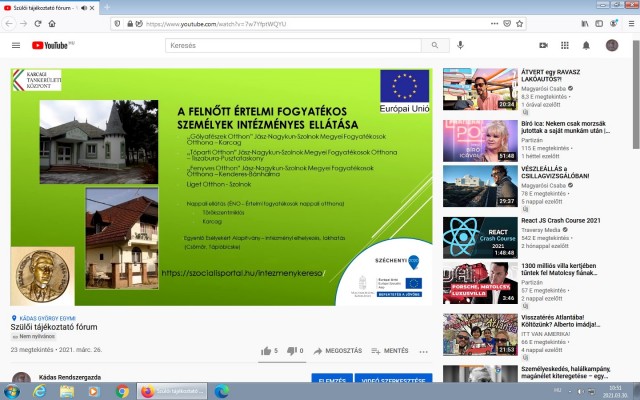Share the video via MEGOSZTÁS
Screen dimensions: 640x400
tap(338, 351)
